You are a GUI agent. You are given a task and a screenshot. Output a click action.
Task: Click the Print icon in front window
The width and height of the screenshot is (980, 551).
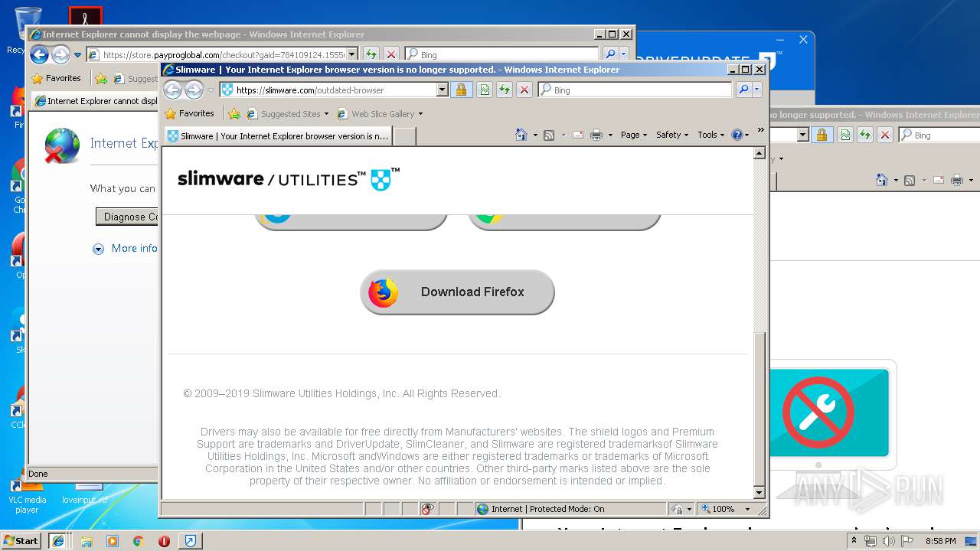coord(596,135)
